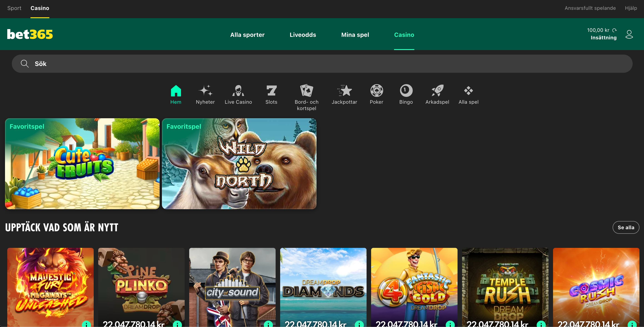Select Casino in the green header
644x327 pixels.
point(404,35)
